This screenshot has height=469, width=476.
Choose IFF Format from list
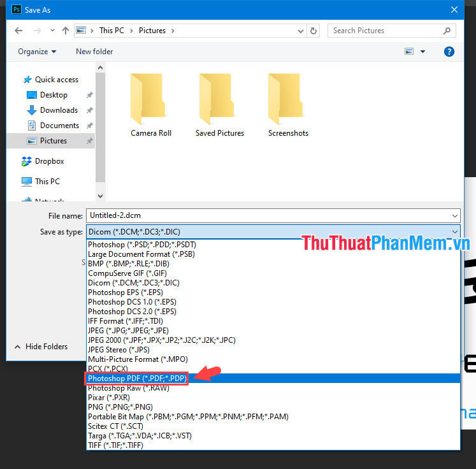(273, 321)
